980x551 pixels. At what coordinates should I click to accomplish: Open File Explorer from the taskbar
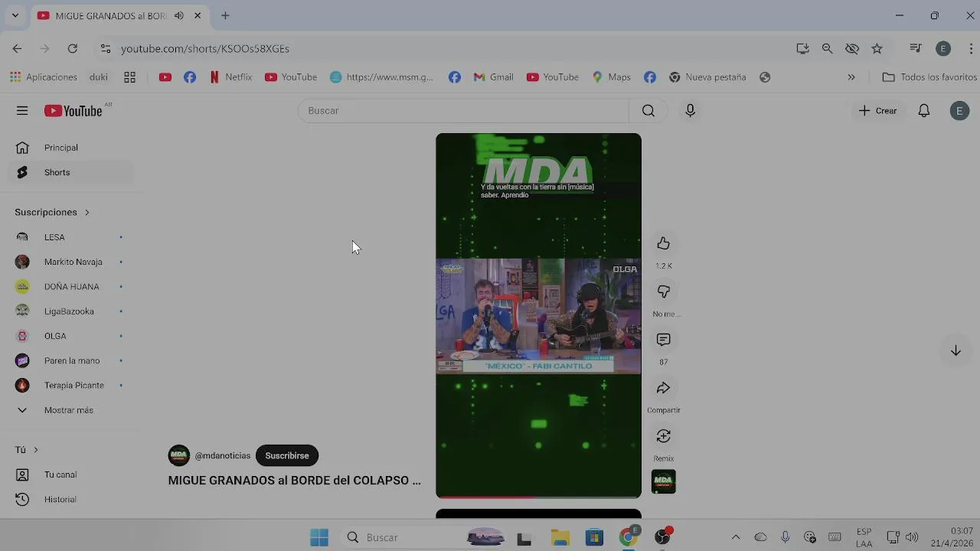coord(560,537)
